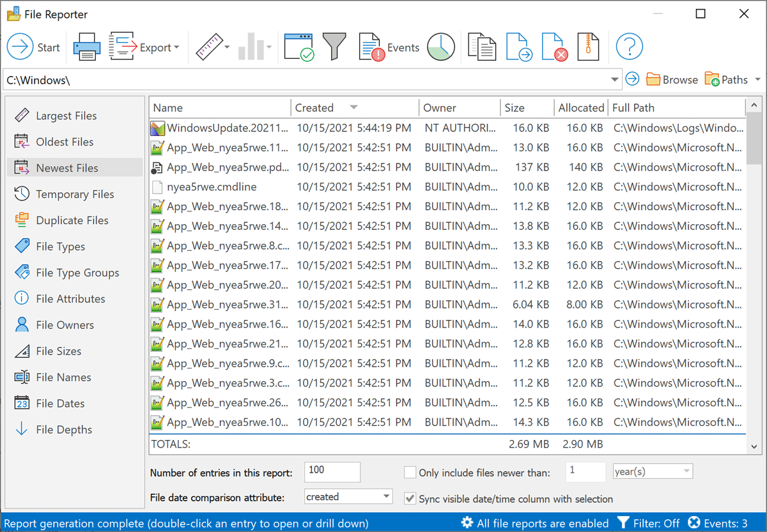Open the File date comparison attribute dropdown
The height and width of the screenshot is (532, 767).
(348, 496)
